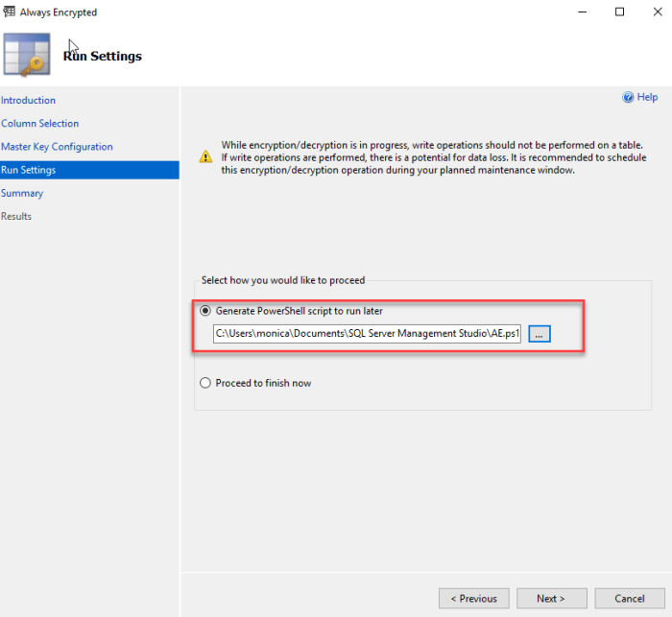Open the browse dialog with ellipsis button
The width and height of the screenshot is (672, 617).
(x=540, y=334)
